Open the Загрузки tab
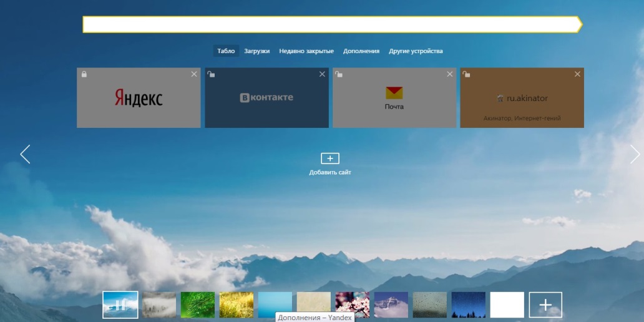 (256, 51)
